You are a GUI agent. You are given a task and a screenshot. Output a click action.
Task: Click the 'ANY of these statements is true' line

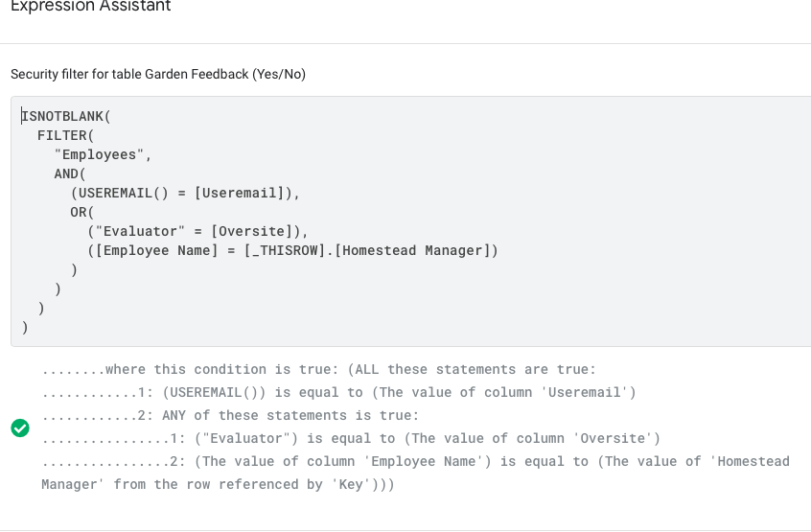pyautogui.click(x=230, y=415)
